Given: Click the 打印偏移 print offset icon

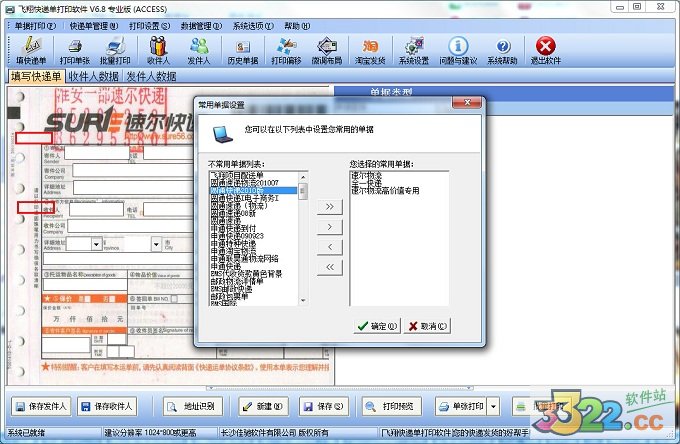Looking at the screenshot, I should point(286,51).
